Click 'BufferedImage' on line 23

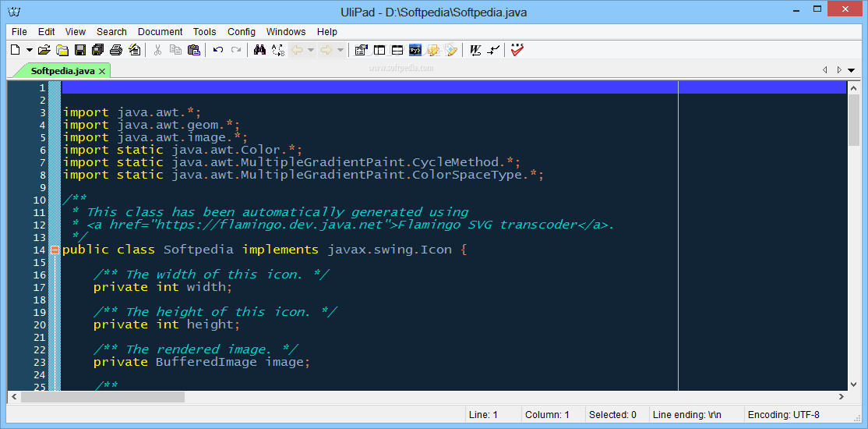(x=206, y=363)
